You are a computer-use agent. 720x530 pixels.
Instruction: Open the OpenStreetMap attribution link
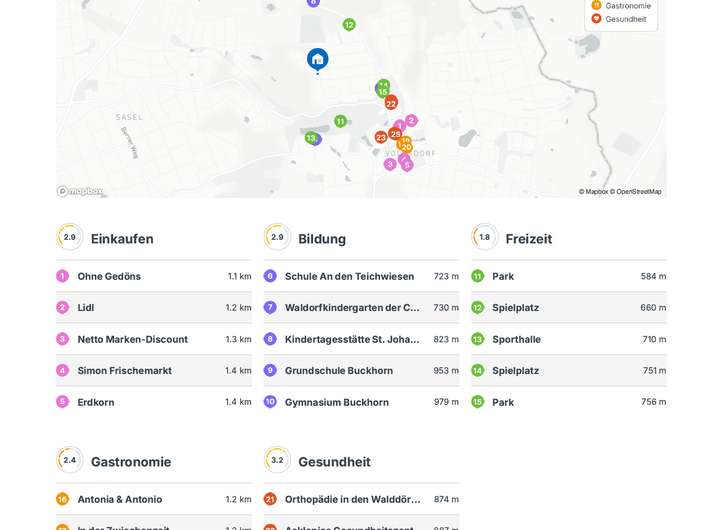click(638, 191)
